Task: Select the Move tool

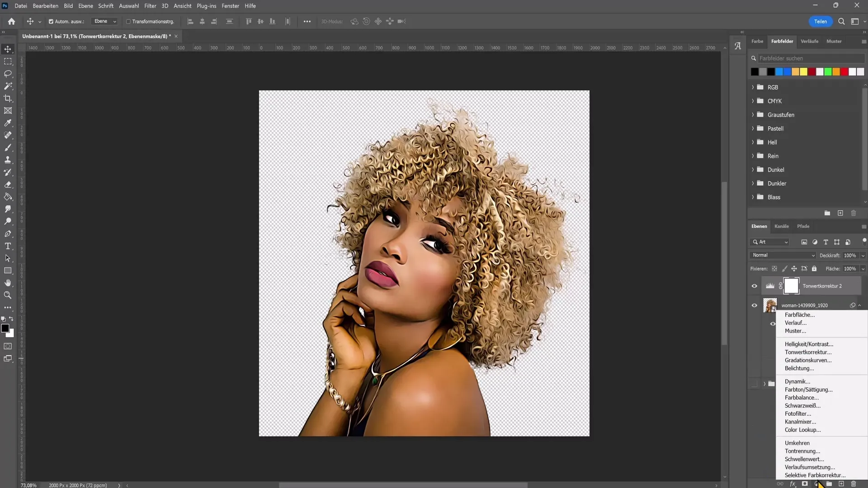Action: click(x=8, y=49)
